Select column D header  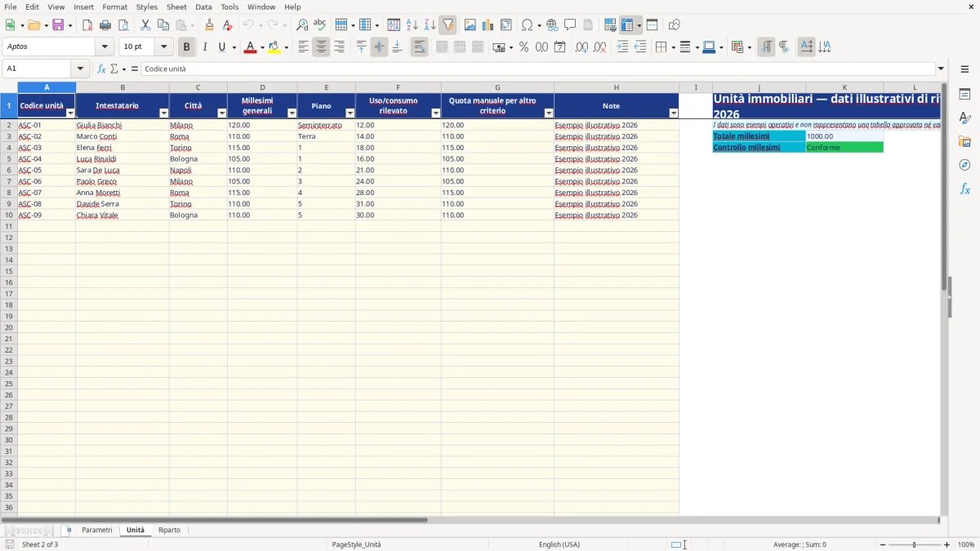(x=262, y=87)
